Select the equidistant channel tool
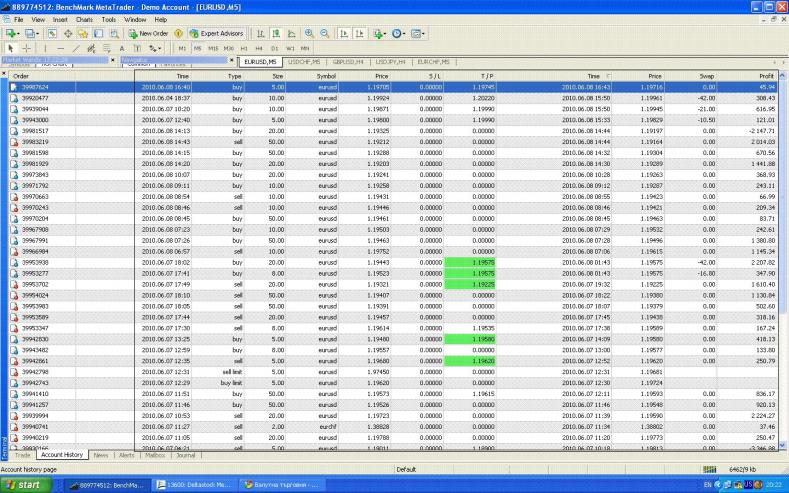Image resolution: width=789 pixels, height=493 pixels. pos(91,48)
